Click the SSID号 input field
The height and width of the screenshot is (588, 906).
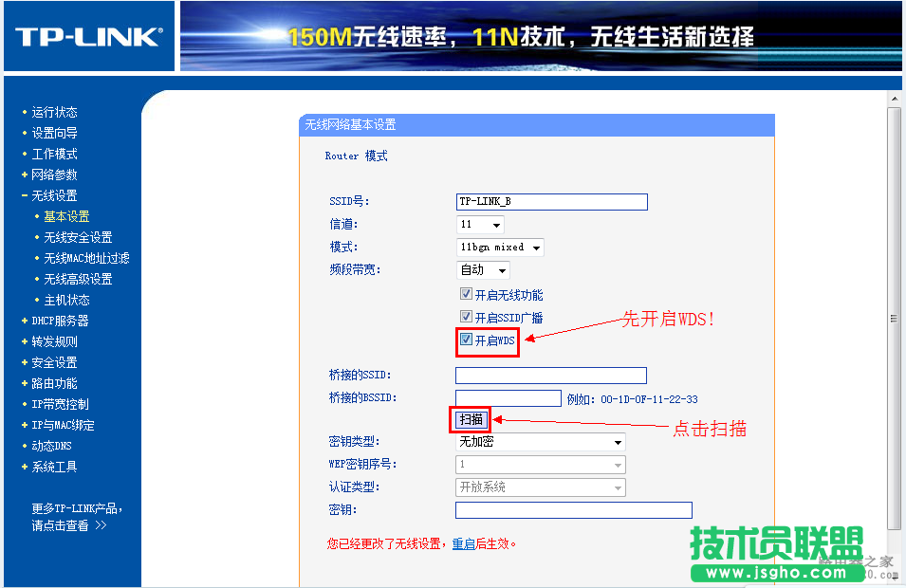point(552,202)
